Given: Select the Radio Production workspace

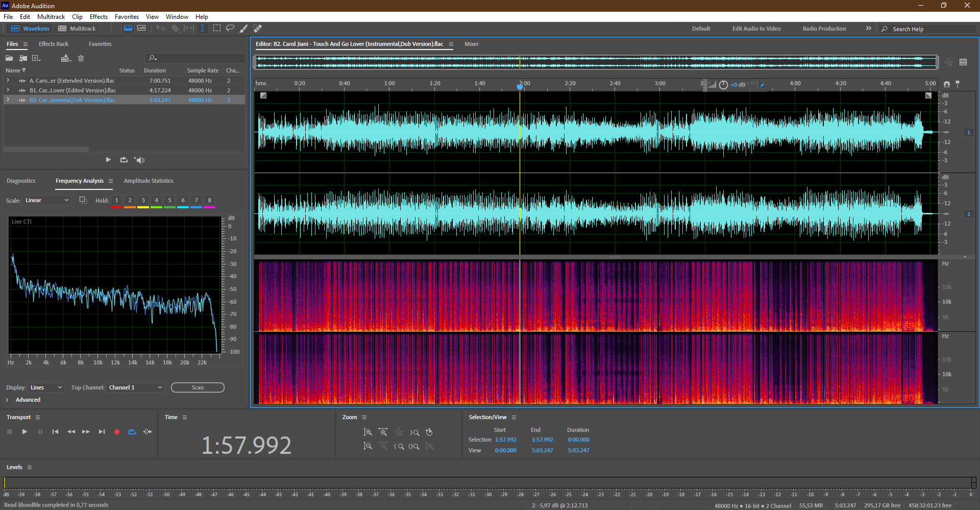Looking at the screenshot, I should pyautogui.click(x=824, y=29).
